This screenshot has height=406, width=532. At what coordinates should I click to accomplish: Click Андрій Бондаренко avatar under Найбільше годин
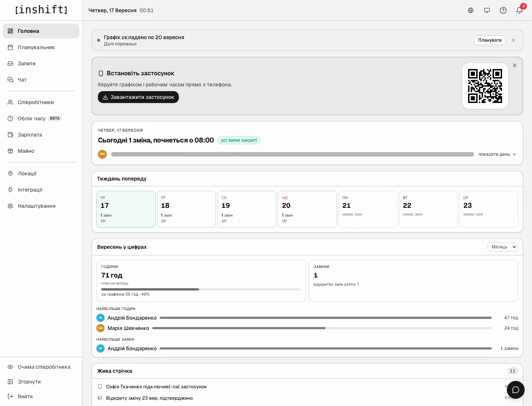tap(100, 318)
